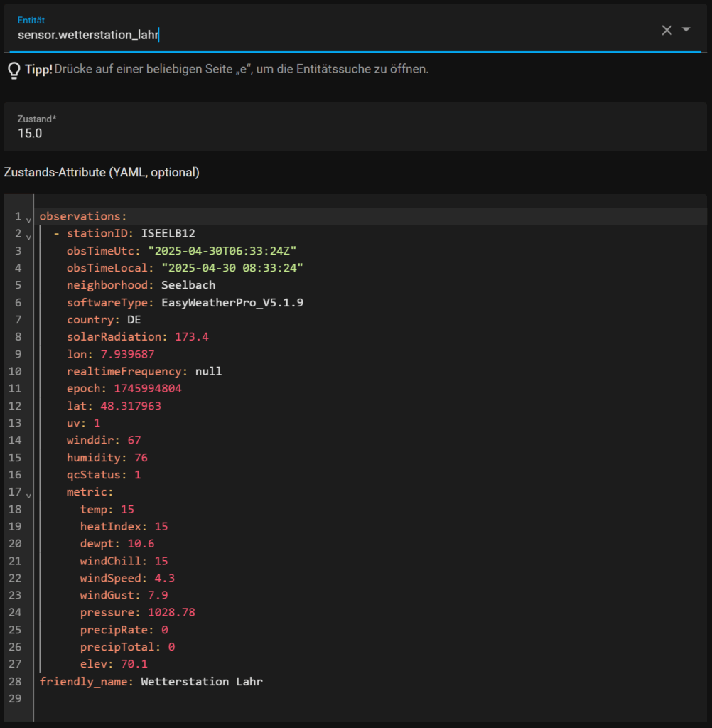Click the lat value 48.317963

(131, 406)
